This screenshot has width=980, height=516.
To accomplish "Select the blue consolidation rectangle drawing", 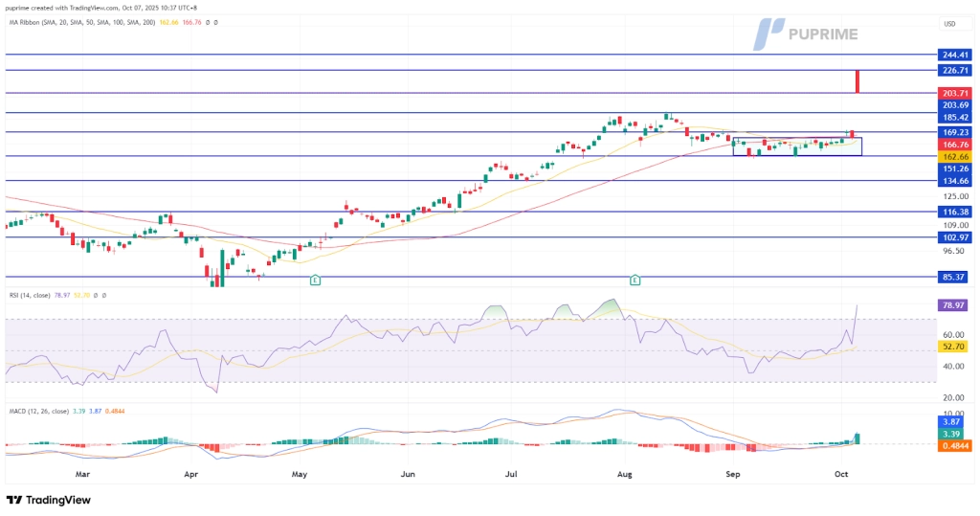I will [x=796, y=146].
